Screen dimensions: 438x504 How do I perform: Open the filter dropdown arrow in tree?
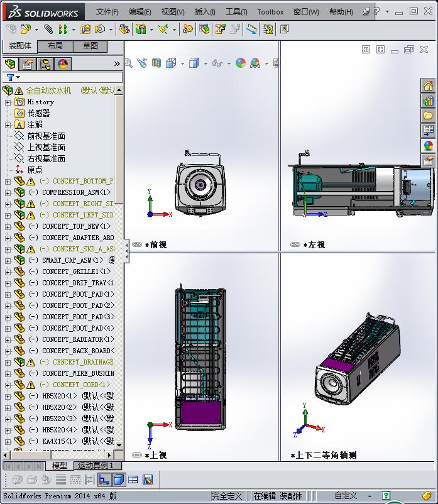[x=18, y=77]
